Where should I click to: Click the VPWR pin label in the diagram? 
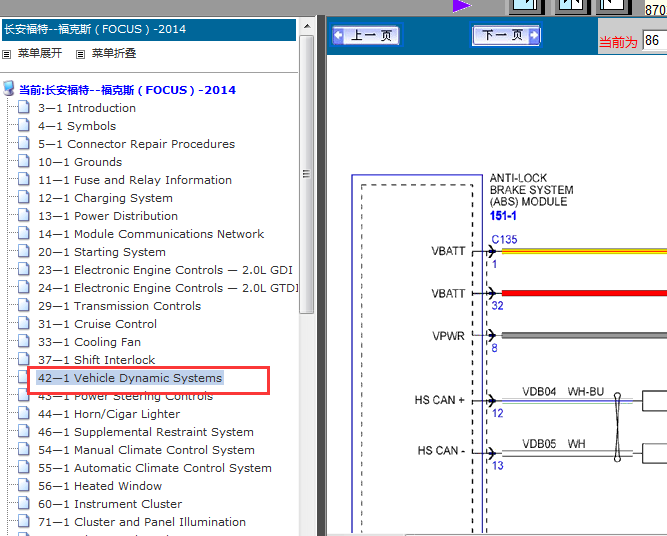[448, 336]
